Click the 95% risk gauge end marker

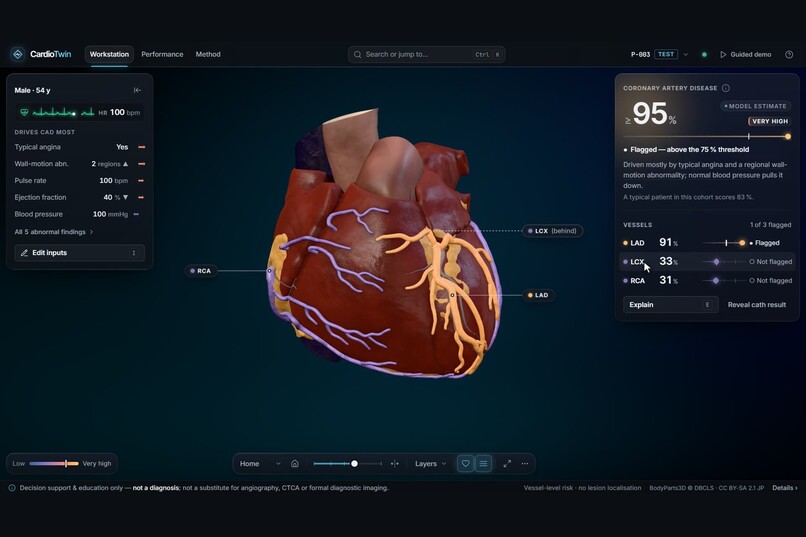787,137
